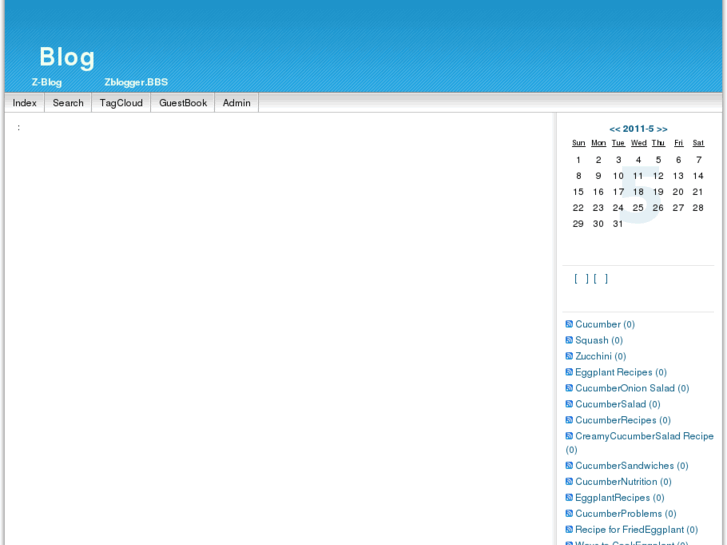
Task: Open the CucumberSandwiches (0) category
Action: point(631,466)
